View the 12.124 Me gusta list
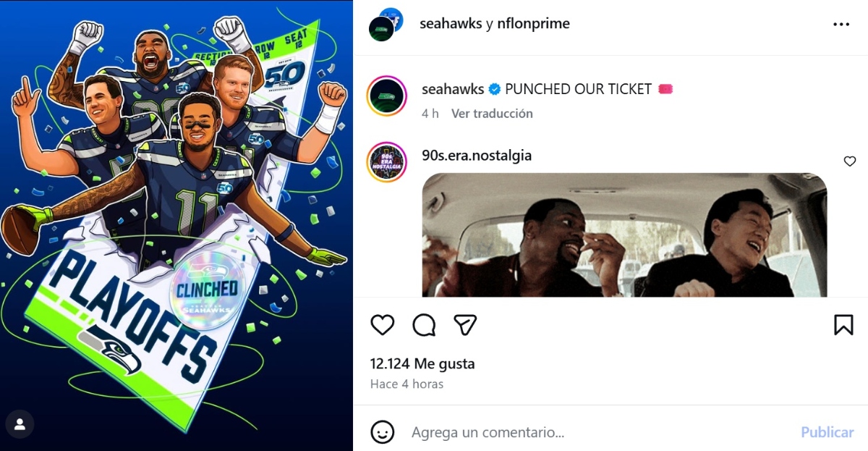Image resolution: width=868 pixels, height=451 pixels. tap(422, 364)
